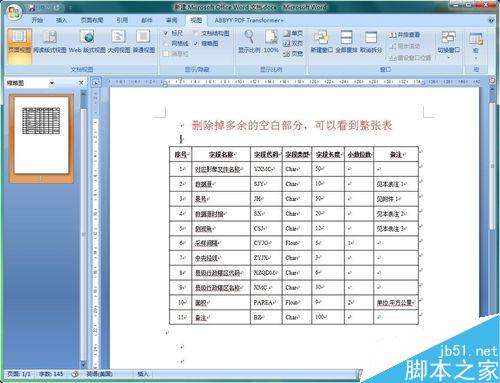Open the 缩略图 pane selector dropdown

pos(52,83)
